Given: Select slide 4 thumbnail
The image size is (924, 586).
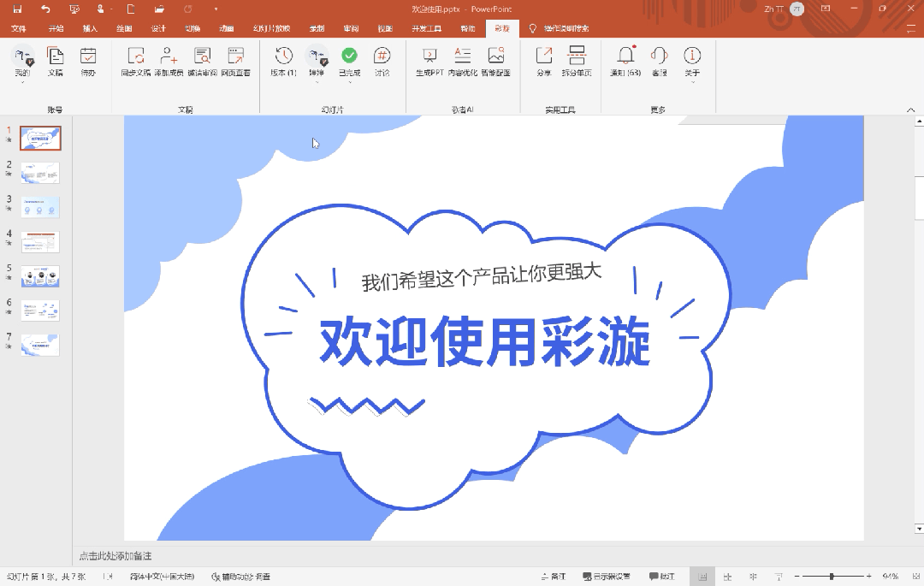Looking at the screenshot, I should 40,241.
